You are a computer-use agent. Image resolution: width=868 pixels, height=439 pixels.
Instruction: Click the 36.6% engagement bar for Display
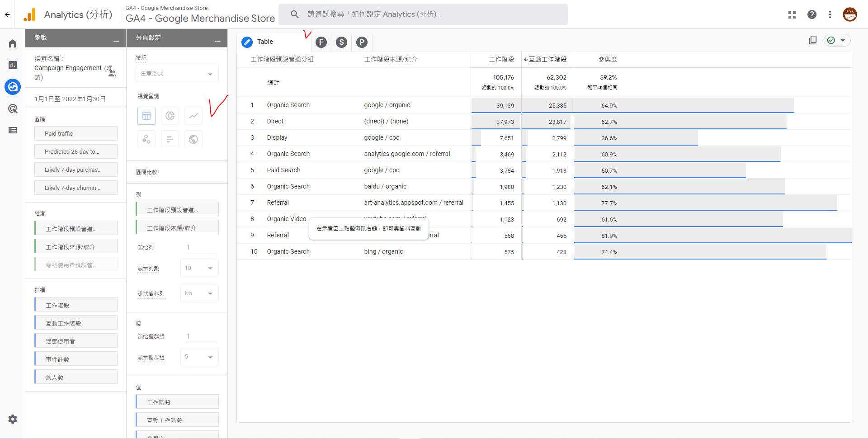pyautogui.click(x=636, y=138)
